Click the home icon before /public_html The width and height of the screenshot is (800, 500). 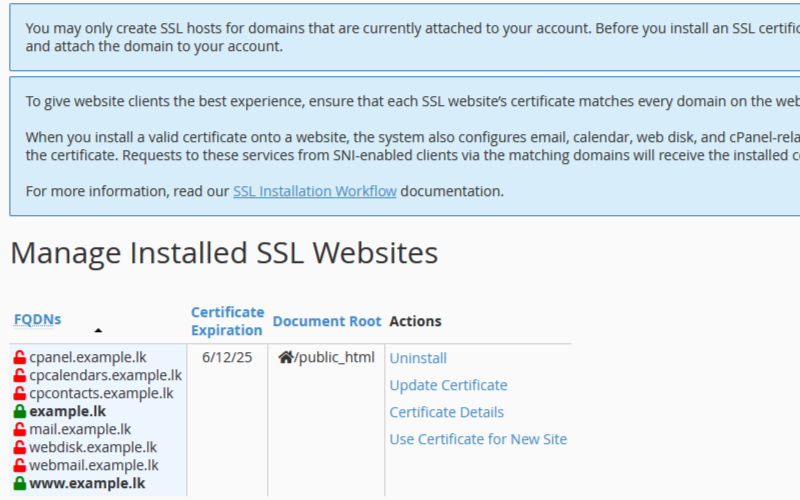(x=286, y=357)
